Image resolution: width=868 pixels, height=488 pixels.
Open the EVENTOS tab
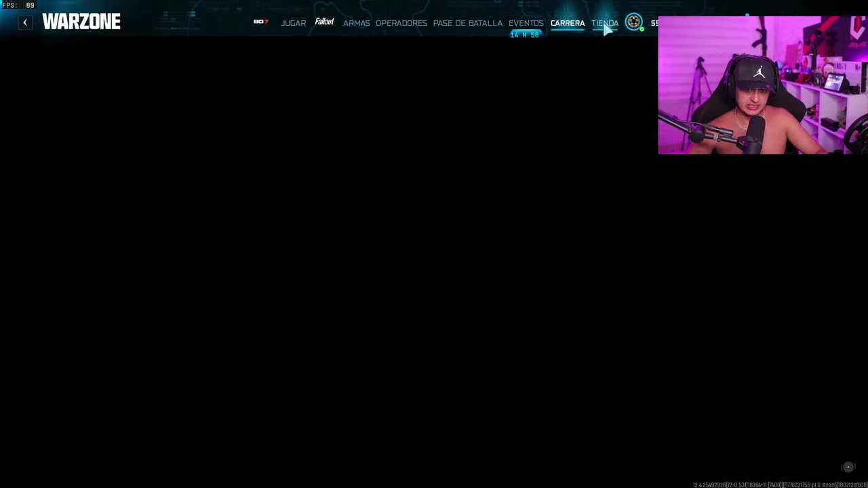click(526, 23)
